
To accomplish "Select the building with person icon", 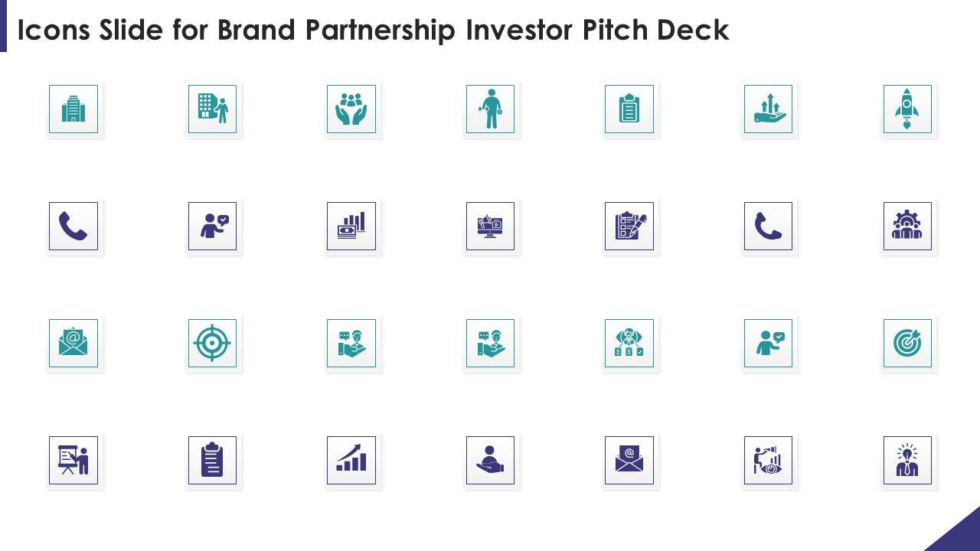I will click(x=212, y=109).
